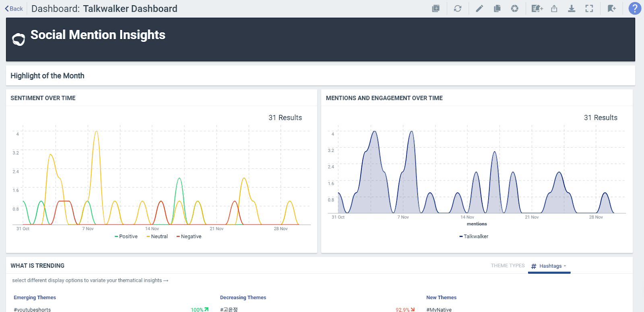644x312 pixels.
Task: Open the Hashtags theme types dropdown
Action: pos(550,266)
